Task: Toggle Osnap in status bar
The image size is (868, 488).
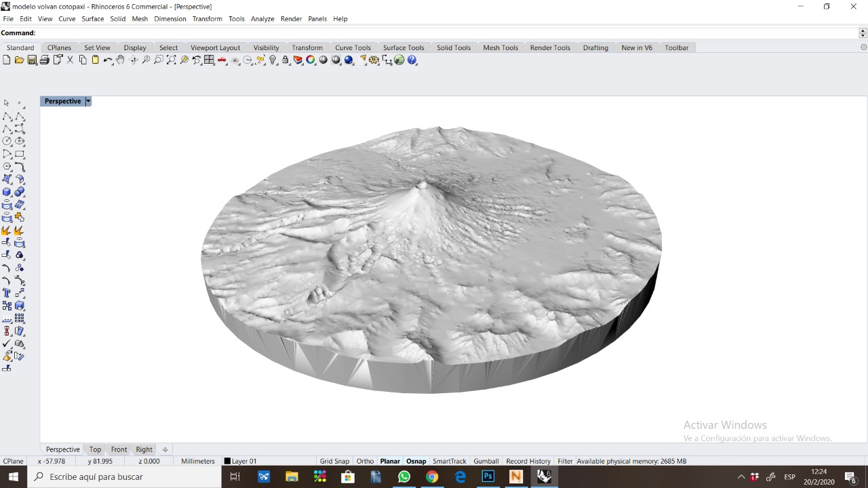Action: click(416, 461)
